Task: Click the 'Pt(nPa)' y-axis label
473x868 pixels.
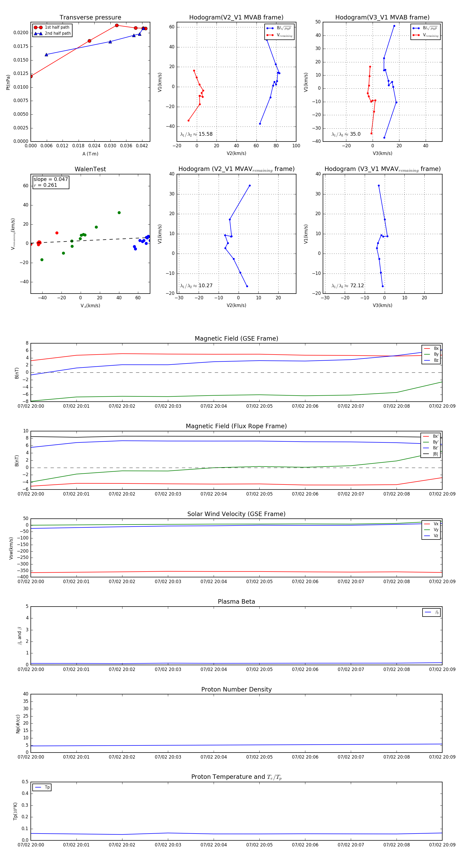Action: pos(8,82)
